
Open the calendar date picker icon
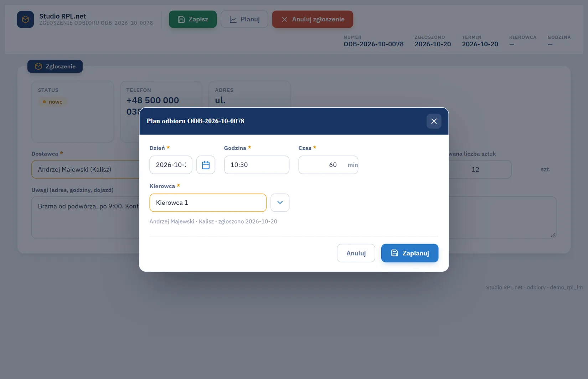(206, 165)
